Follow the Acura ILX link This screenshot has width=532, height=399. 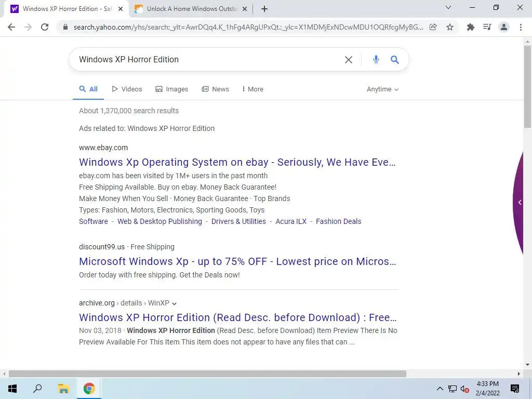point(291,221)
